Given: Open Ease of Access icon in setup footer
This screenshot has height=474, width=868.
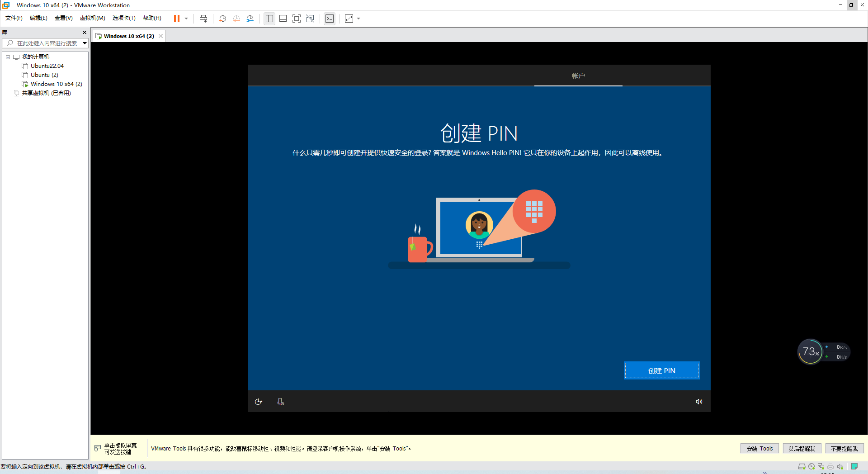Looking at the screenshot, I should tap(259, 402).
